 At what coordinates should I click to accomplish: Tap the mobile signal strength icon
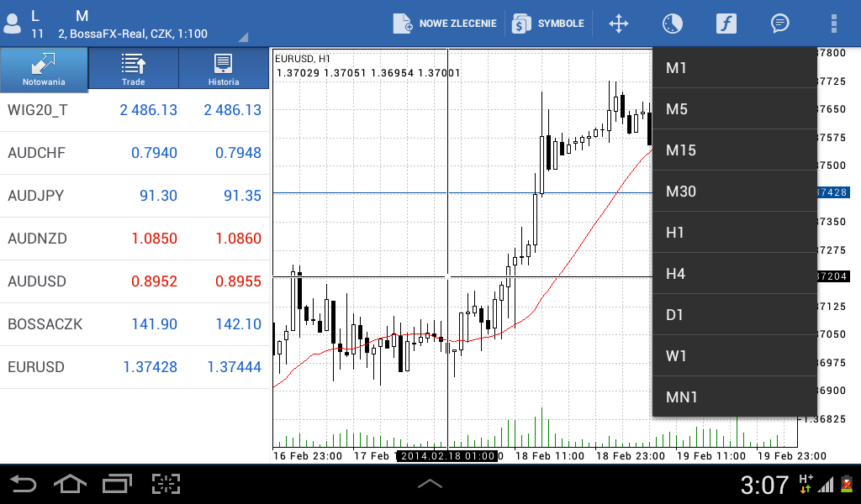click(x=826, y=486)
